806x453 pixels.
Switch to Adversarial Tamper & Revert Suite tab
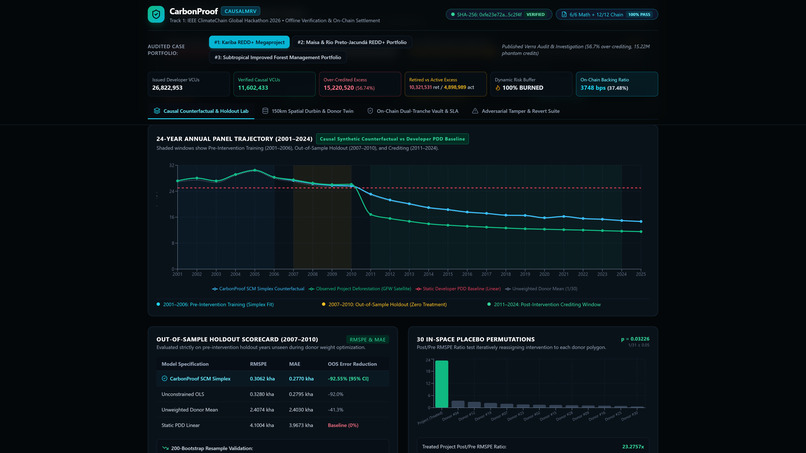516,111
